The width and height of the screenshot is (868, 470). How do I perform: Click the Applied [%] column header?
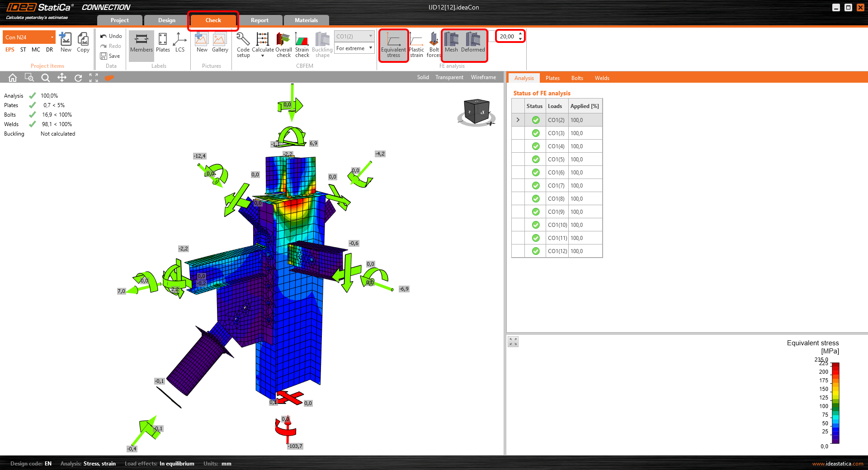pyautogui.click(x=585, y=106)
